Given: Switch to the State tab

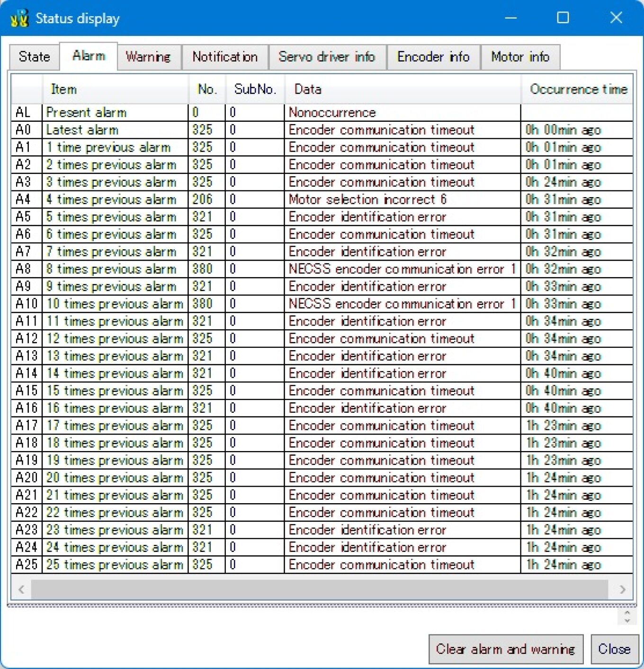Looking at the screenshot, I should point(34,57).
